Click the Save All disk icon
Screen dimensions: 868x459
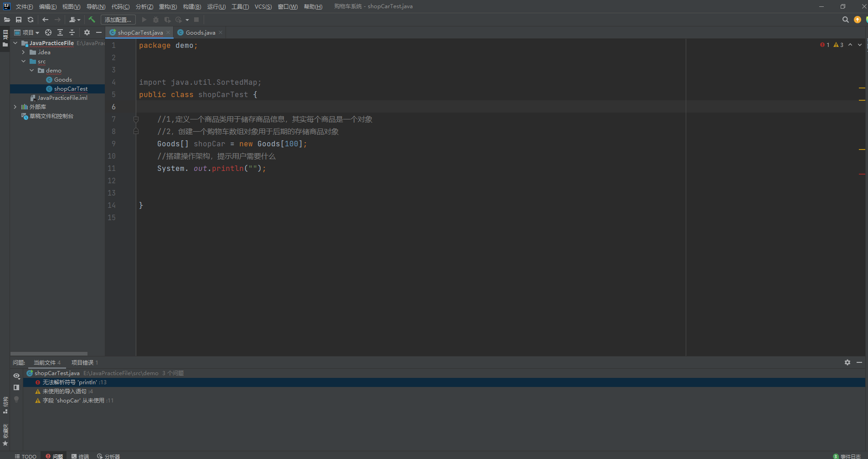point(19,20)
